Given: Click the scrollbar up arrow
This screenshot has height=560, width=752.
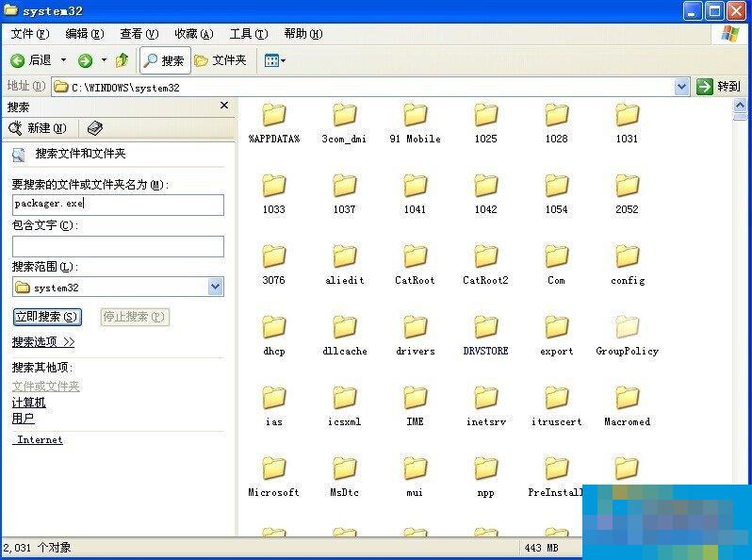Looking at the screenshot, I should (x=740, y=105).
